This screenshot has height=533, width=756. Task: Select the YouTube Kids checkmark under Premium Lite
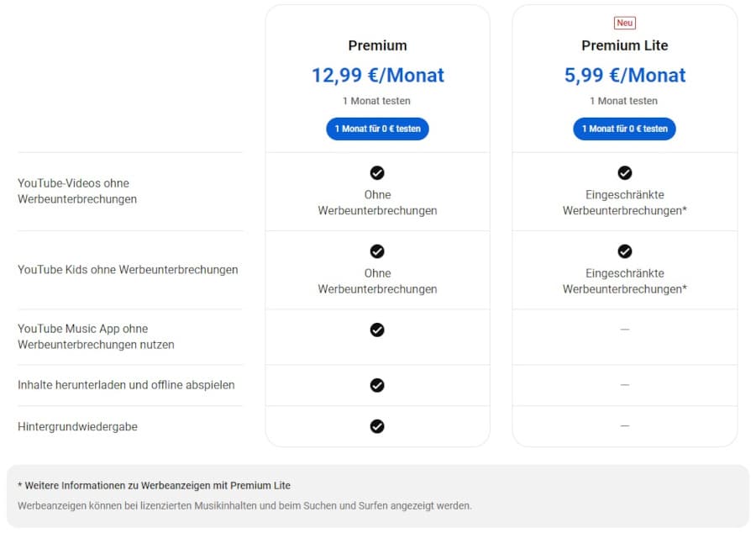[x=624, y=251]
